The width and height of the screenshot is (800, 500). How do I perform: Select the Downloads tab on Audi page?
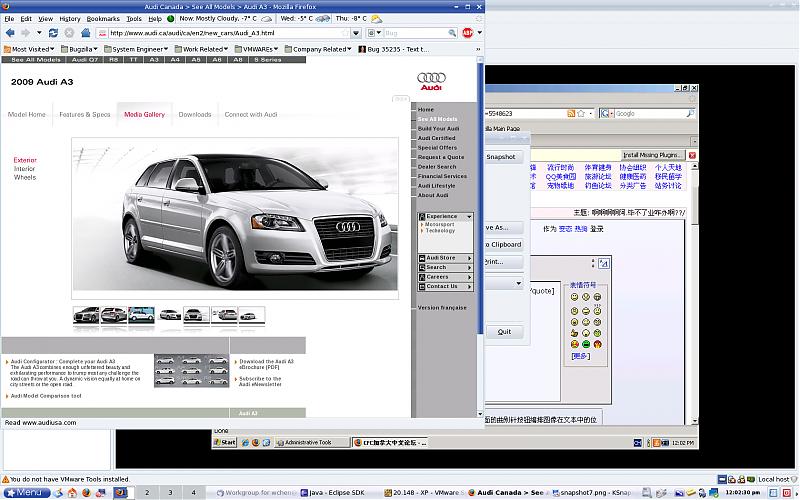(x=195, y=115)
